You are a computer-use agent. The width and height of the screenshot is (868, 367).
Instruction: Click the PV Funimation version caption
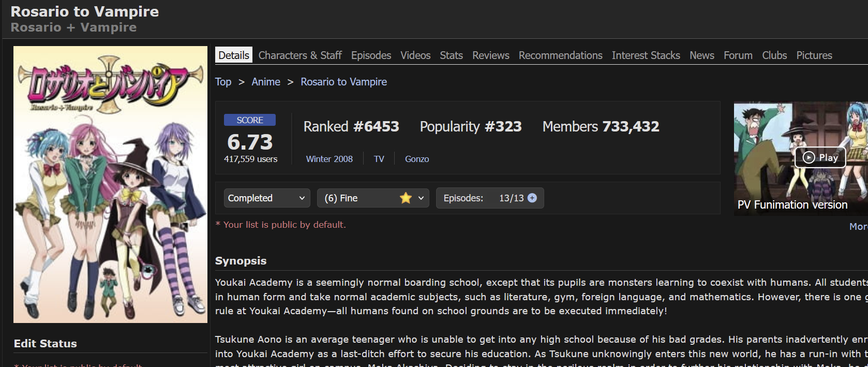[792, 204]
